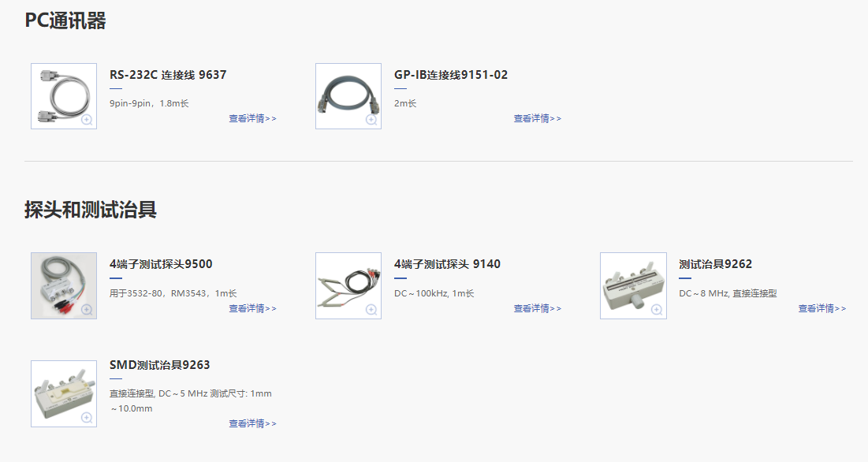Open the SMD fixture 9263 thumbnail
The width and height of the screenshot is (868, 462).
click(64, 393)
